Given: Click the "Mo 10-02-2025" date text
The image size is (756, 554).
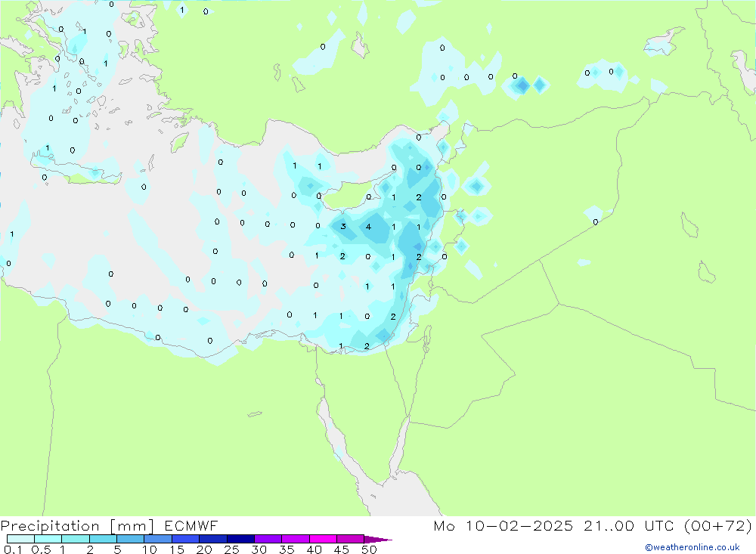Looking at the screenshot, I should [x=503, y=526].
